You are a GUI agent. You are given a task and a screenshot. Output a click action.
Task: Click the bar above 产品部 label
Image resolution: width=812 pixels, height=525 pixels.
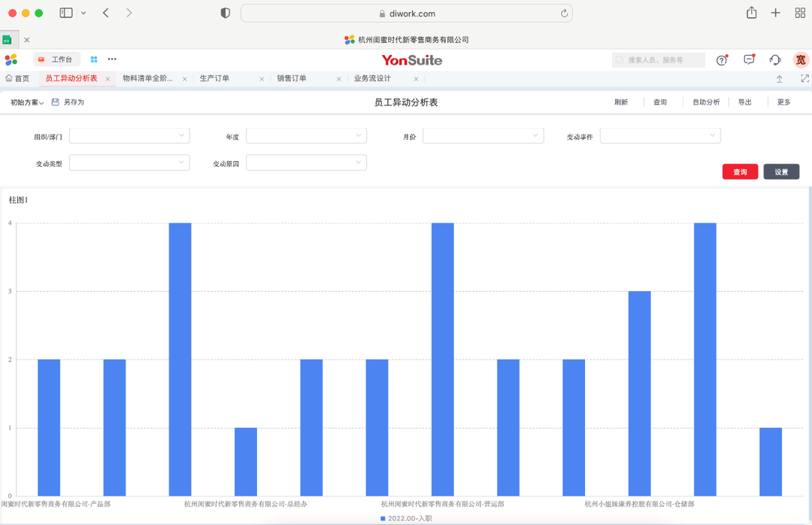click(x=49, y=427)
